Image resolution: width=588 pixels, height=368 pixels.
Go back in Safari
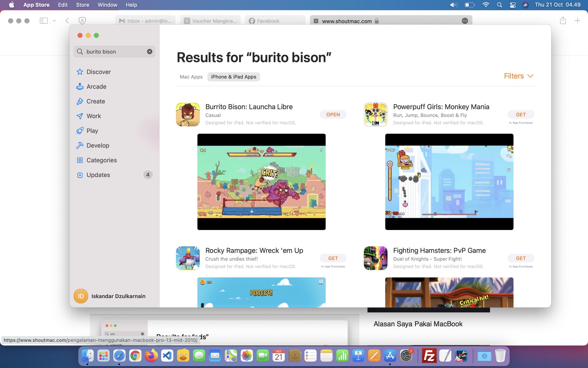click(x=67, y=21)
